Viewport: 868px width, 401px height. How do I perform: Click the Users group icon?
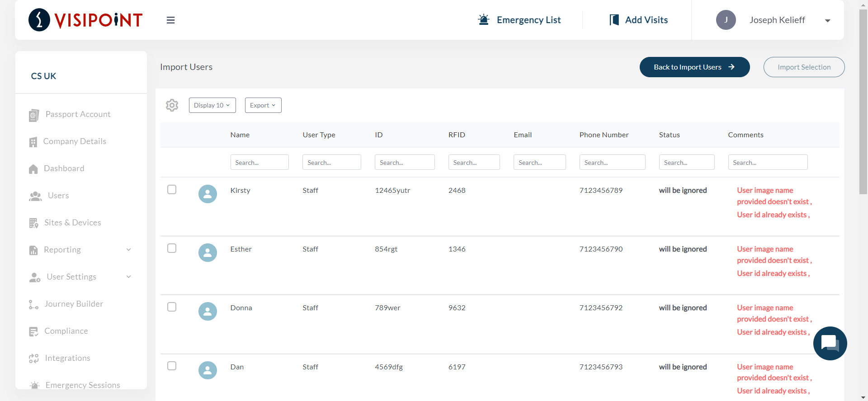click(35, 196)
